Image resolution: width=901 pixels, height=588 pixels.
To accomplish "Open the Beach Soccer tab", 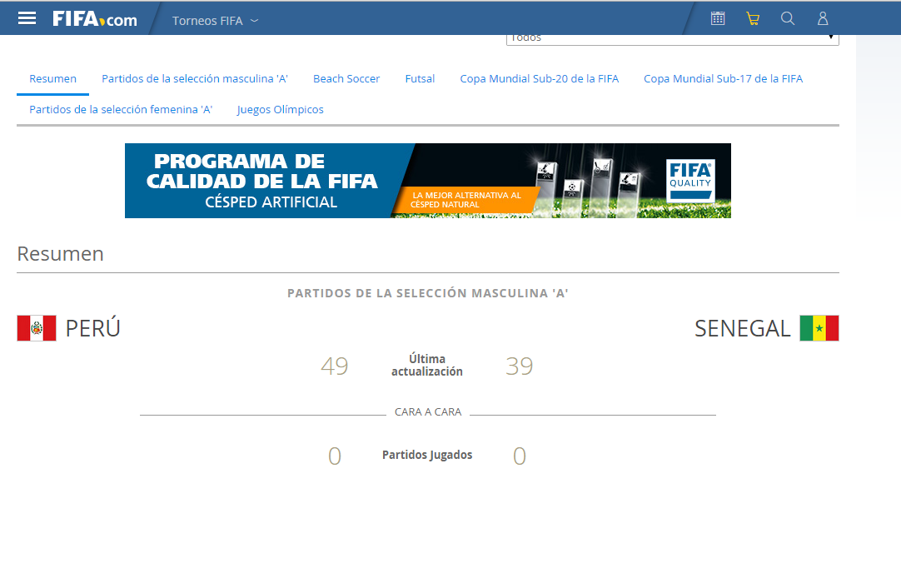I will [x=346, y=79].
